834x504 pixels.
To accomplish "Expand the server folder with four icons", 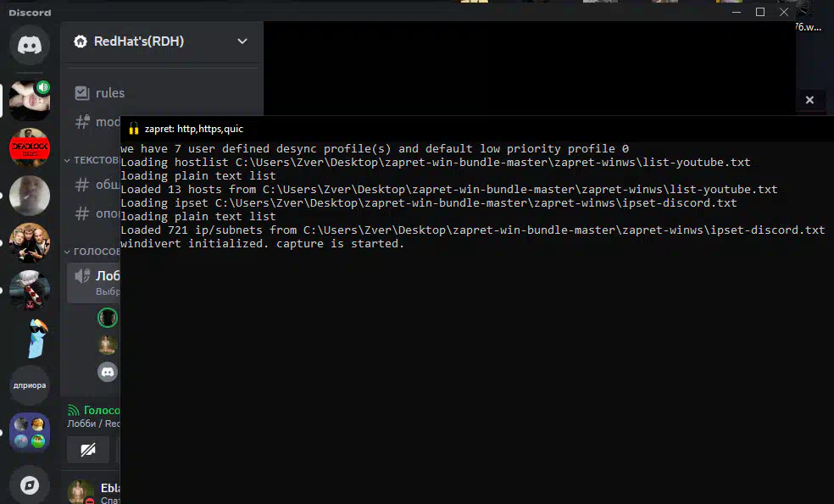I will [30, 432].
